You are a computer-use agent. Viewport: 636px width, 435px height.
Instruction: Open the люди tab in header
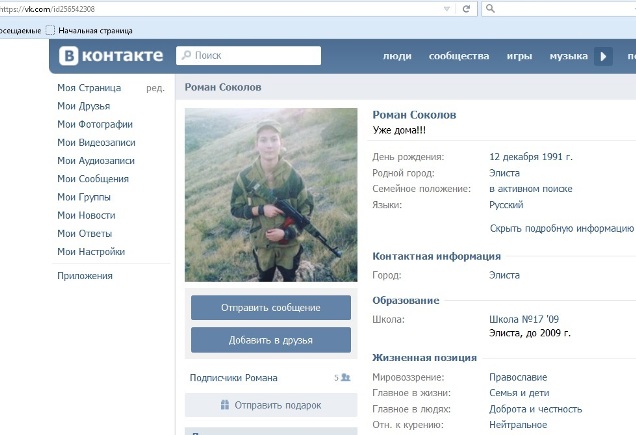[x=397, y=56]
